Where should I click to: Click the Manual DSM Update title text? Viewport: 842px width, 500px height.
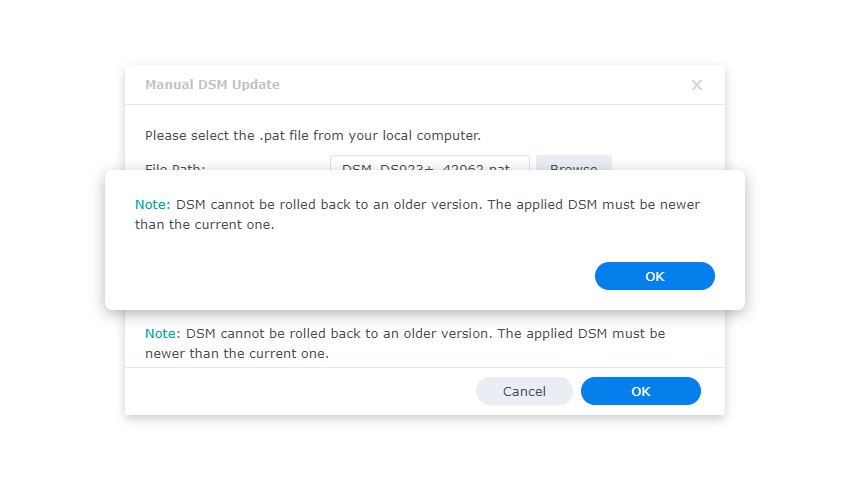tap(212, 85)
